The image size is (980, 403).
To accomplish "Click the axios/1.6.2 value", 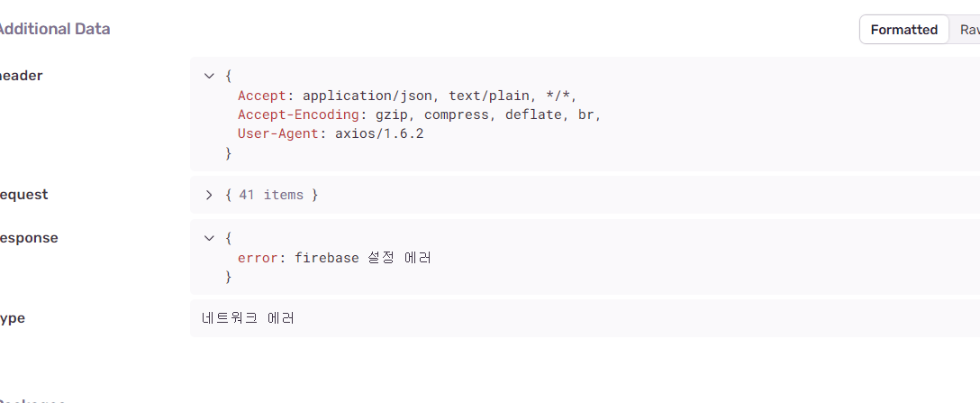I will tap(379, 133).
